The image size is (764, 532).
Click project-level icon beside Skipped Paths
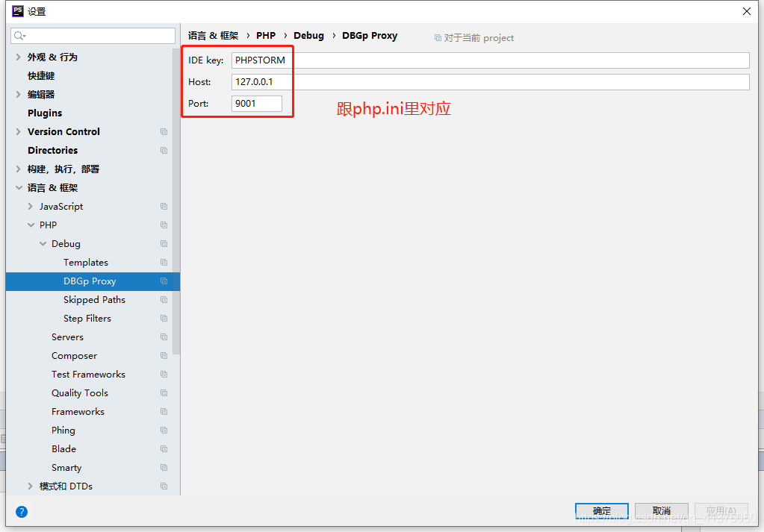tap(164, 300)
